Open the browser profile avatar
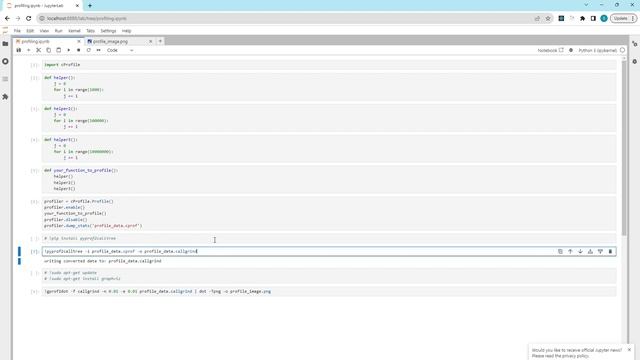Viewport: 640px width, 360px height. point(604,18)
